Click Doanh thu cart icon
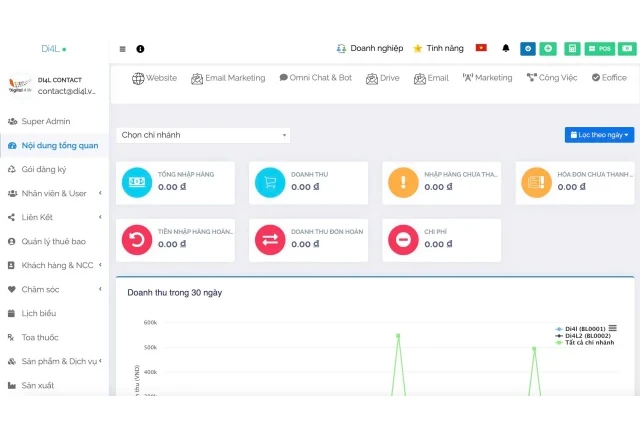640x436 pixels. (x=270, y=182)
